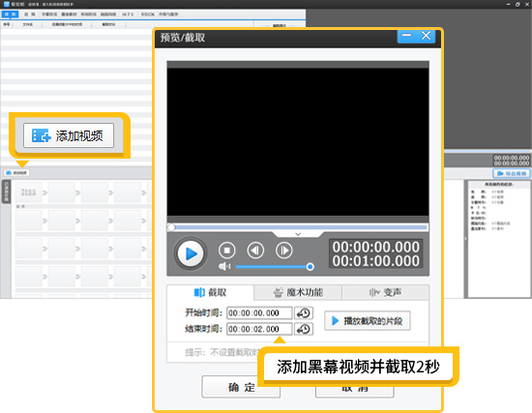
Task: Restore the main application window
Action: [517, 4]
